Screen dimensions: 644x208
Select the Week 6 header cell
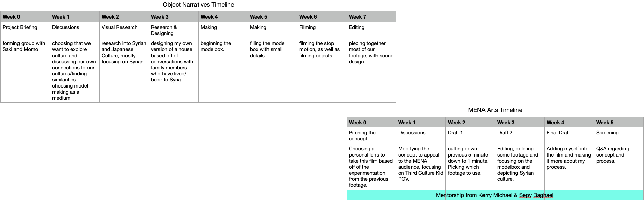pos(322,17)
